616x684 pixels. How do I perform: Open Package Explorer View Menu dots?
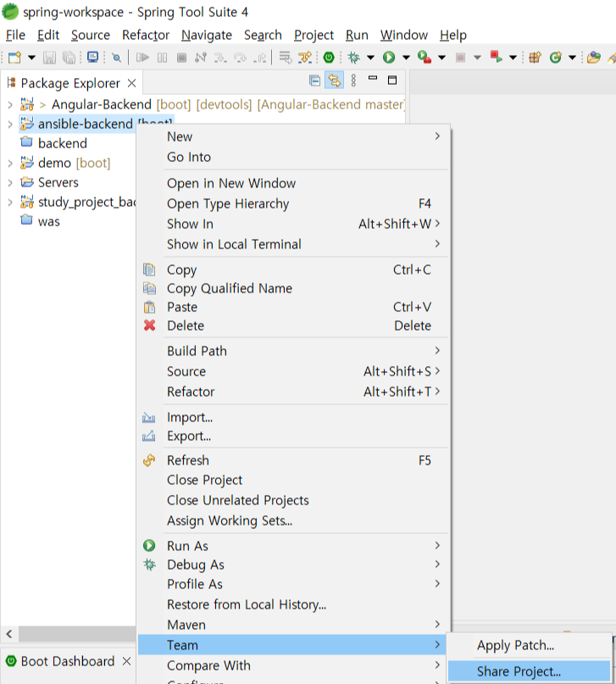coord(353,81)
